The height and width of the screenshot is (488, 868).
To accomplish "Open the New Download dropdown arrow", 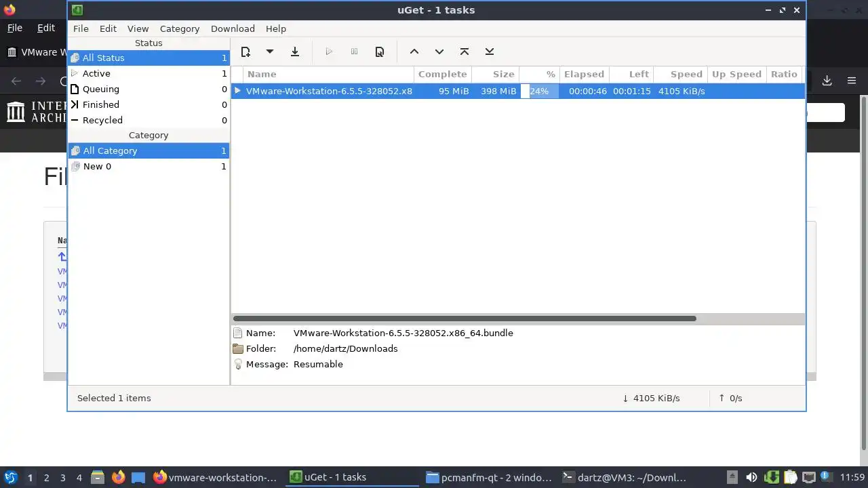I will click(x=269, y=52).
